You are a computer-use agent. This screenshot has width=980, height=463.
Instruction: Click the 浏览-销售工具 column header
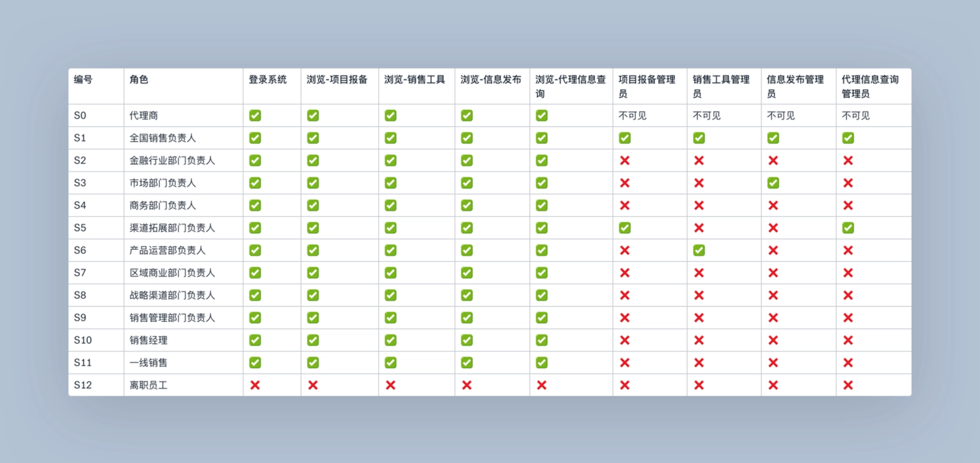pyautogui.click(x=414, y=79)
